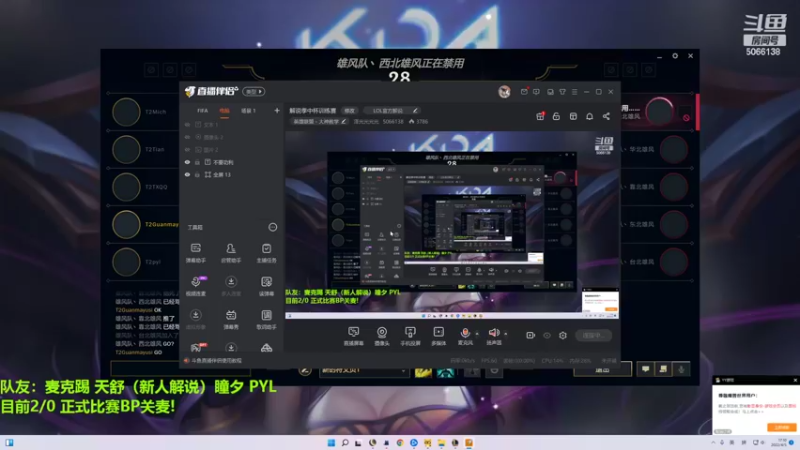Edit the 英雄联盟 category with pencil icon
Viewport: 800px width, 450px height.
tap(344, 121)
